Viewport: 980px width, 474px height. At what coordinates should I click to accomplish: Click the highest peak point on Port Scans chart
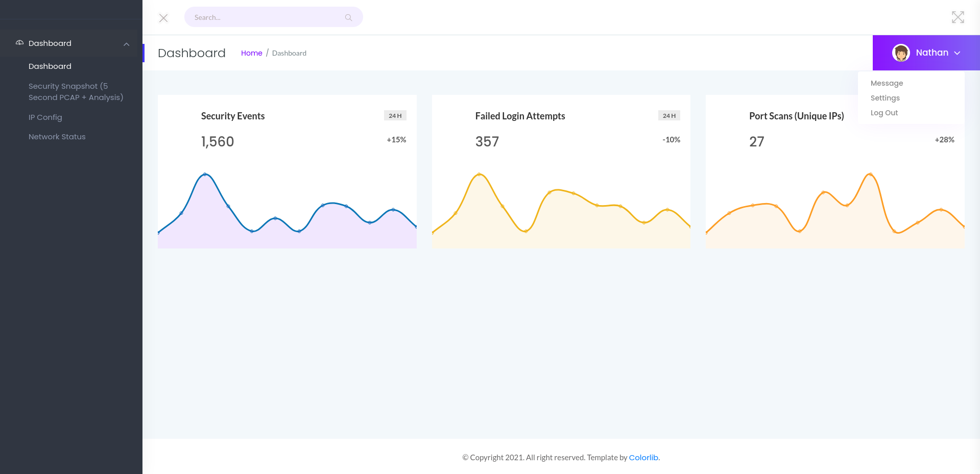[870, 174]
